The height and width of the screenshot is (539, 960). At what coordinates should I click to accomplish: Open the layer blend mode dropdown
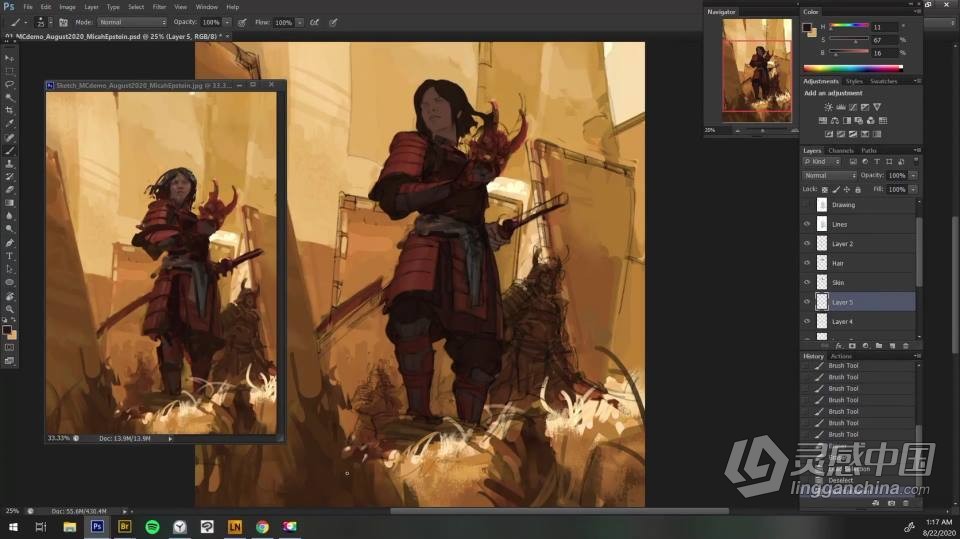pyautogui.click(x=830, y=175)
